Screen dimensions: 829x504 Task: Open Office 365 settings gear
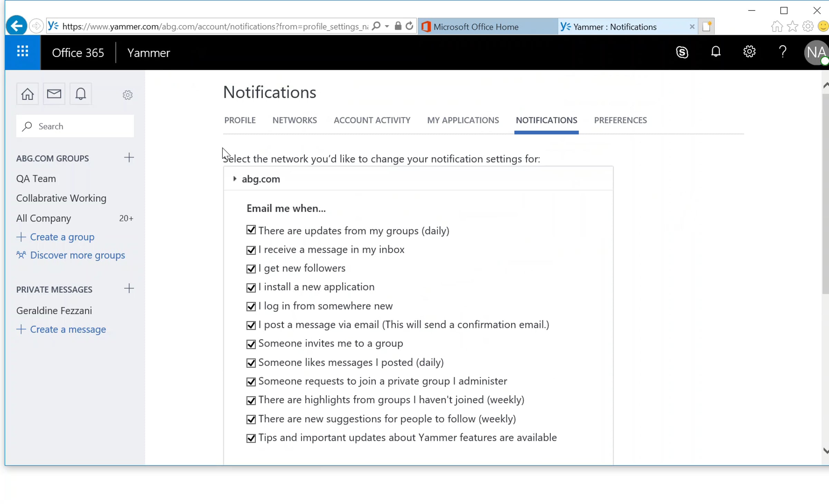coord(749,52)
